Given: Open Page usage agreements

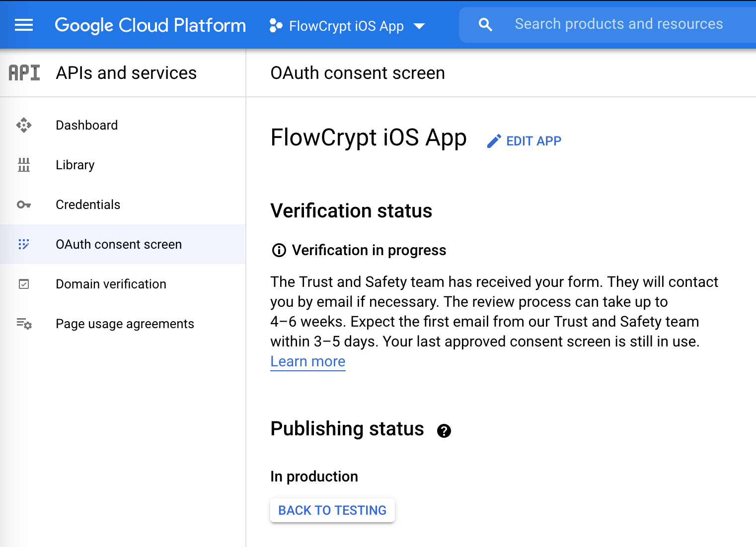Looking at the screenshot, I should coord(125,324).
